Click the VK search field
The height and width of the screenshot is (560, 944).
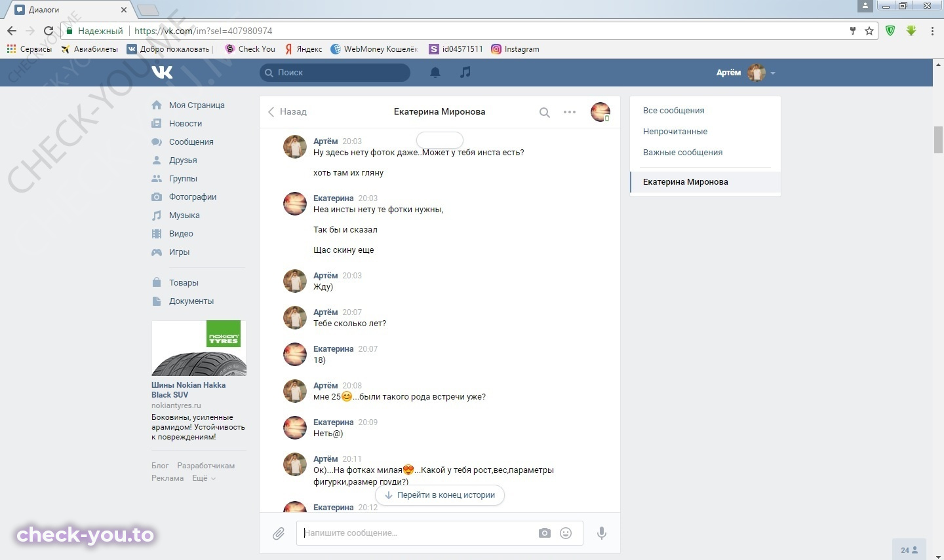tap(335, 73)
